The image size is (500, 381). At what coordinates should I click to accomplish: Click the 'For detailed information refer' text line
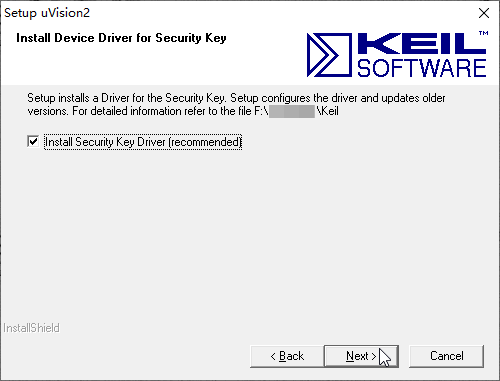(183, 111)
